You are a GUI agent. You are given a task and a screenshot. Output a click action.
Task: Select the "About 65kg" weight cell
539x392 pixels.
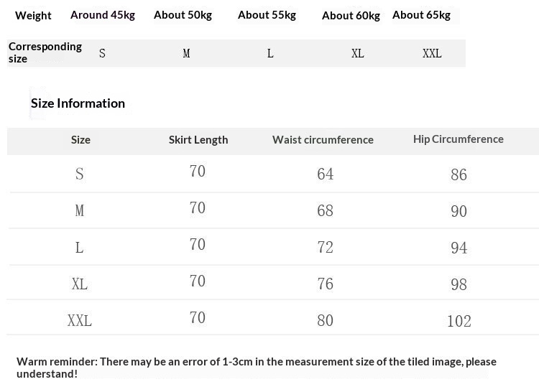coord(421,14)
